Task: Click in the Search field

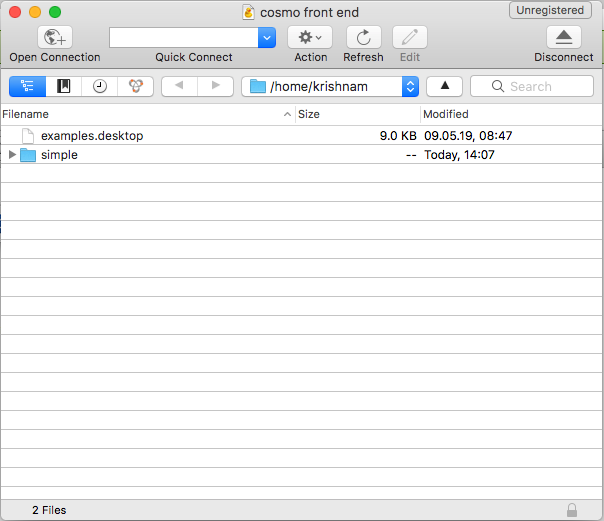Action: [532, 86]
